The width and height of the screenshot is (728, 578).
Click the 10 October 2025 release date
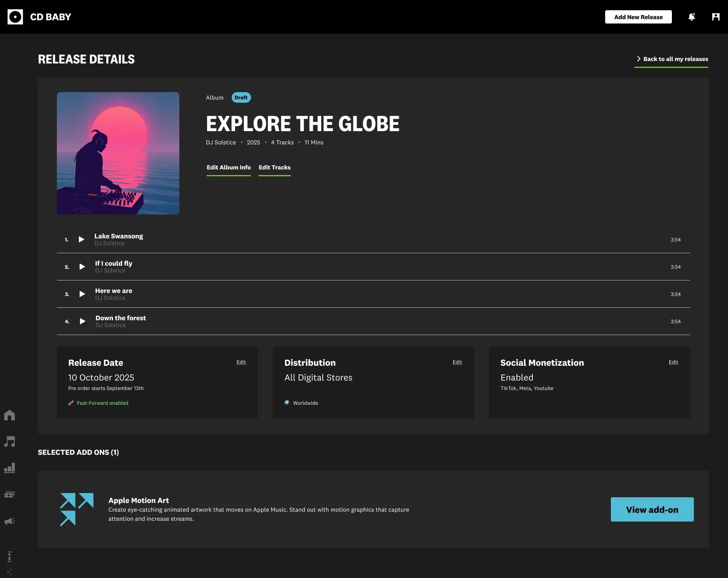coord(101,378)
